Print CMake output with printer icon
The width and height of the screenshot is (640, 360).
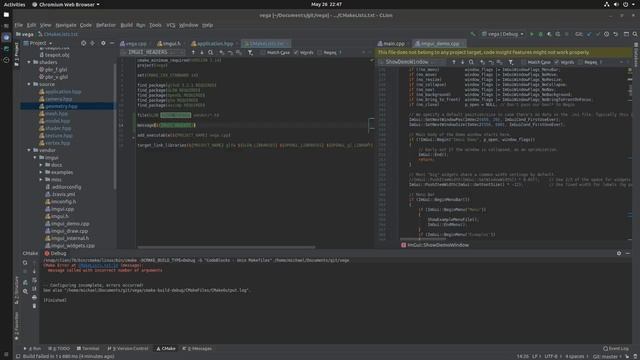[34, 297]
